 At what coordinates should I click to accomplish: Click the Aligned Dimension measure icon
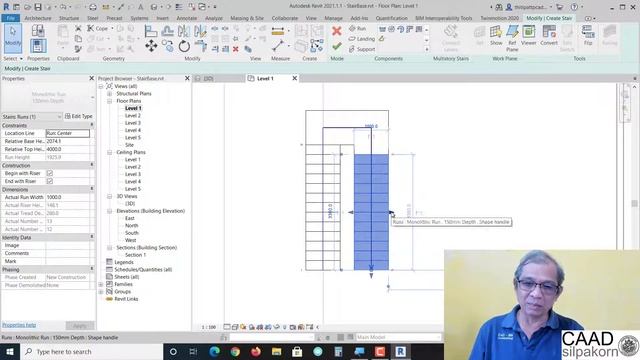click(278, 31)
